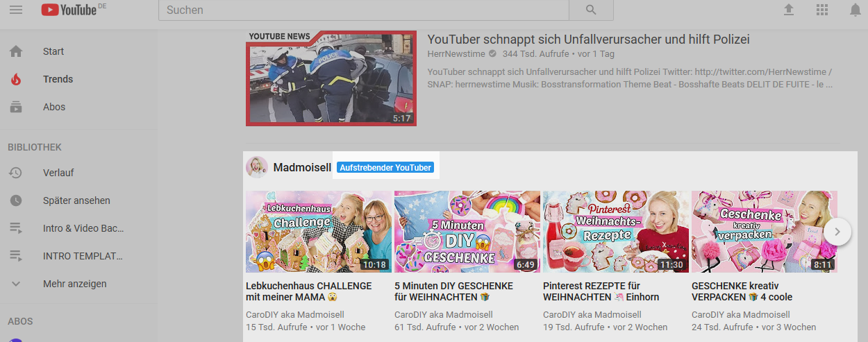Open the hamburger guide menu
Viewport: 868px width, 342px height.
click(x=16, y=10)
